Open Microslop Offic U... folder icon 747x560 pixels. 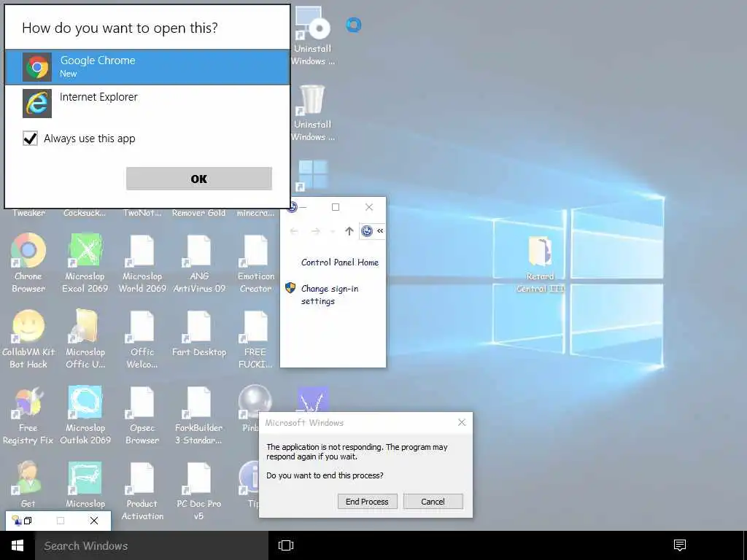pyautogui.click(x=85, y=338)
